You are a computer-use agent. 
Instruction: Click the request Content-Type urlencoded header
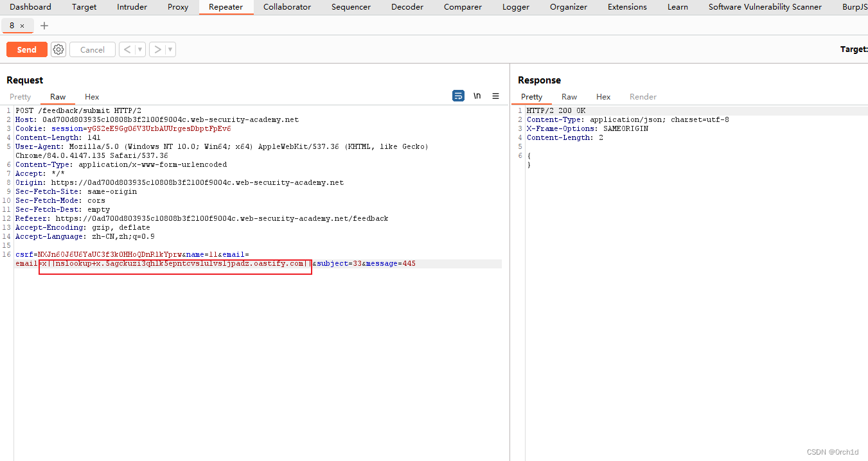[121, 164]
